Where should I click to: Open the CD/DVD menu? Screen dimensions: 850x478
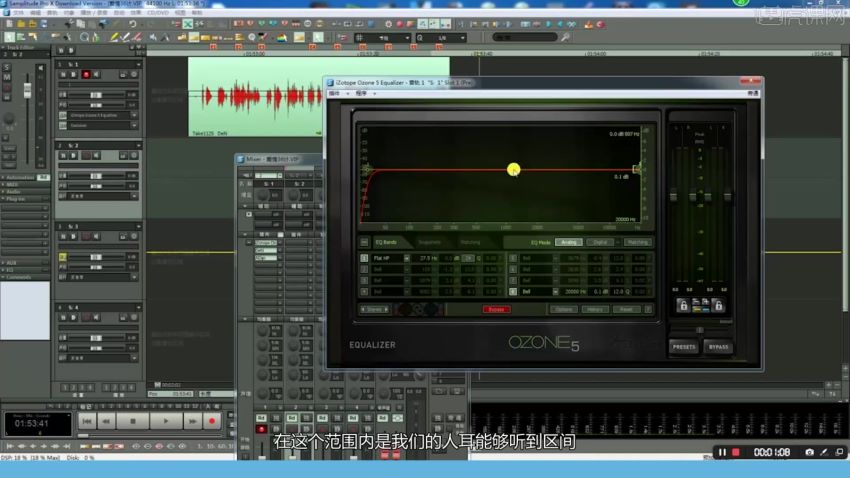(x=158, y=12)
